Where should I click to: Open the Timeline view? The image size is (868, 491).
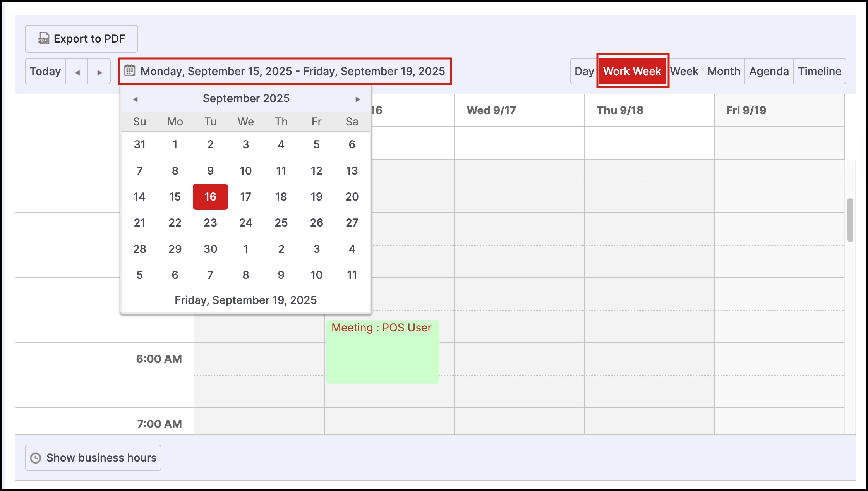[x=819, y=71]
